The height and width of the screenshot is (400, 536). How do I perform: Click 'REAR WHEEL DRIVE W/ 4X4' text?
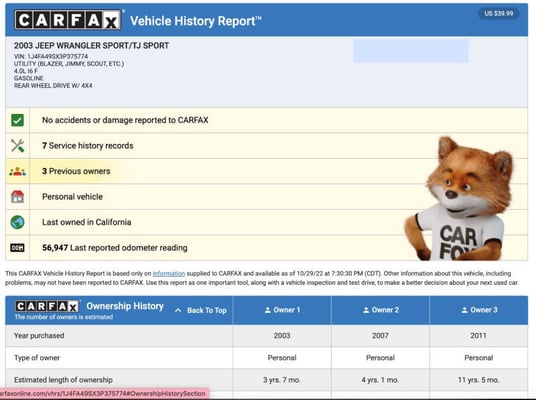[53, 85]
